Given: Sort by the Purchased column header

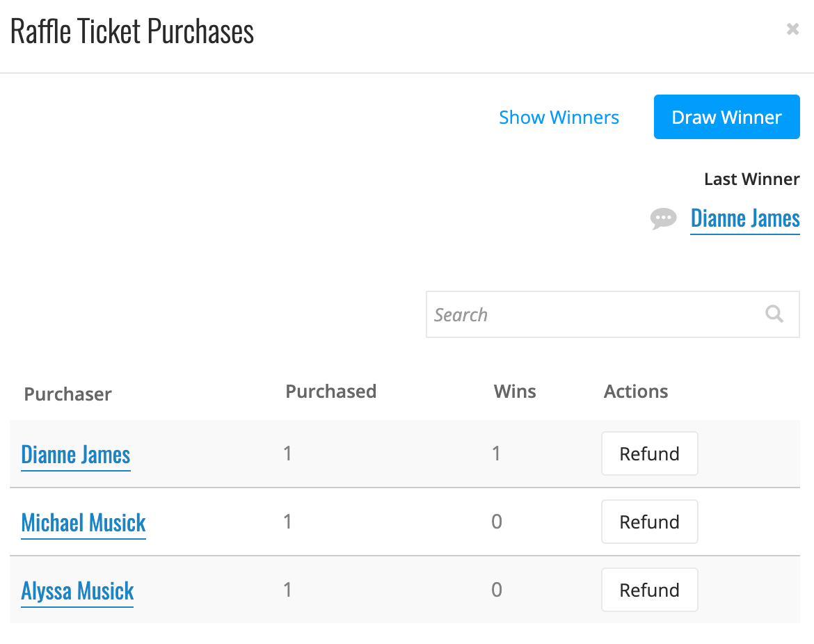Looking at the screenshot, I should (330, 392).
